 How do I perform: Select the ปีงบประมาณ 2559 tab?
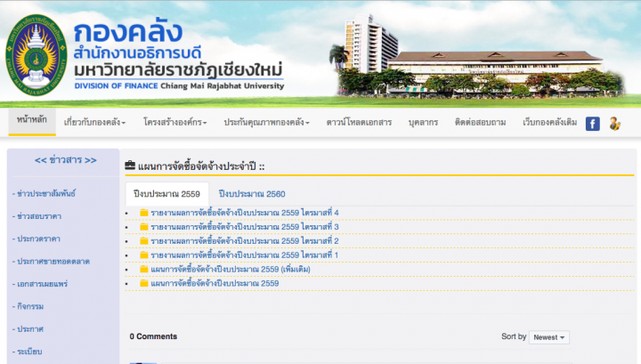(x=166, y=194)
